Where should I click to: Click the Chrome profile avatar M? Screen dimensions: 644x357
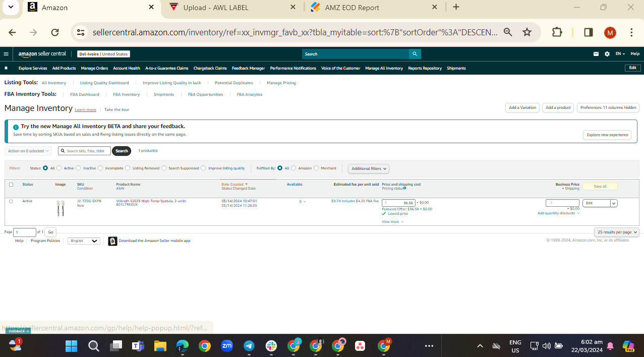[x=610, y=33]
